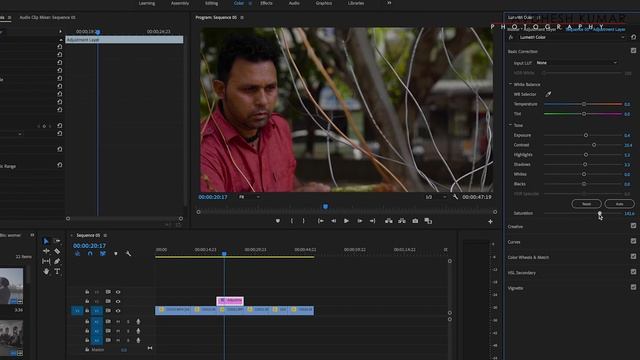Expand the Vignette section
This screenshot has width=640, height=360.
pos(516,288)
